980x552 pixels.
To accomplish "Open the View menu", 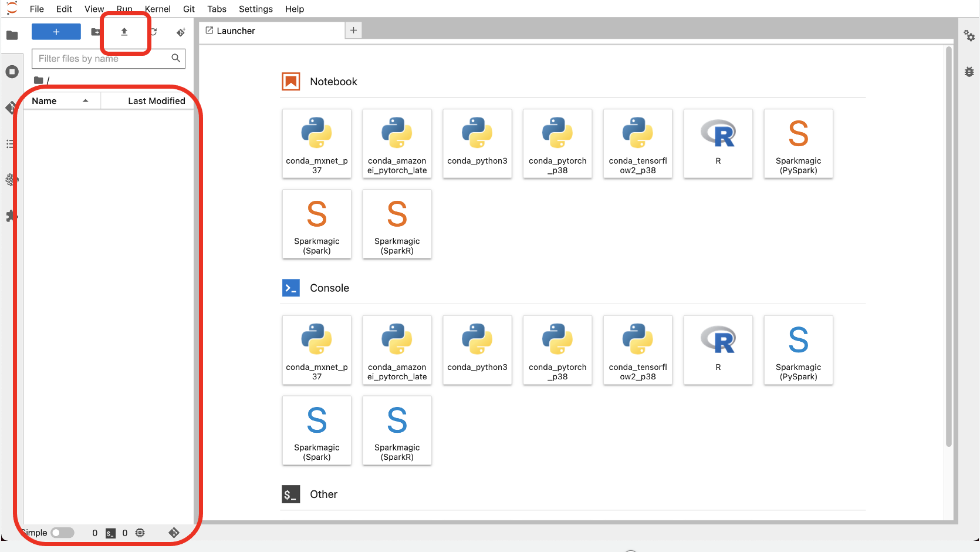I will 94,9.
